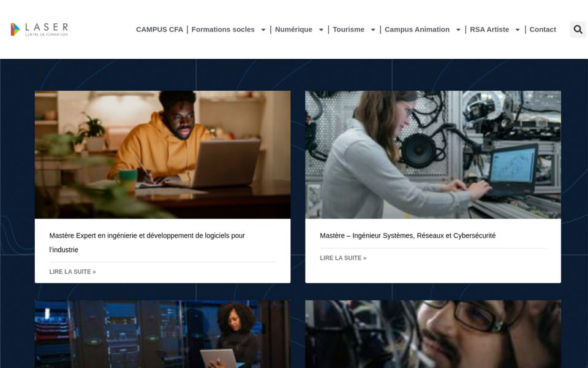Viewport: 588px width, 368px height.
Task: Expand the Formations socles dropdown arrow
Action: [263, 29]
